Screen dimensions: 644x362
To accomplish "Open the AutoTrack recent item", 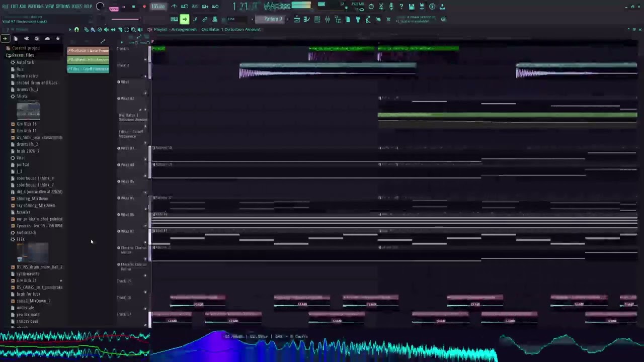I will (x=25, y=62).
